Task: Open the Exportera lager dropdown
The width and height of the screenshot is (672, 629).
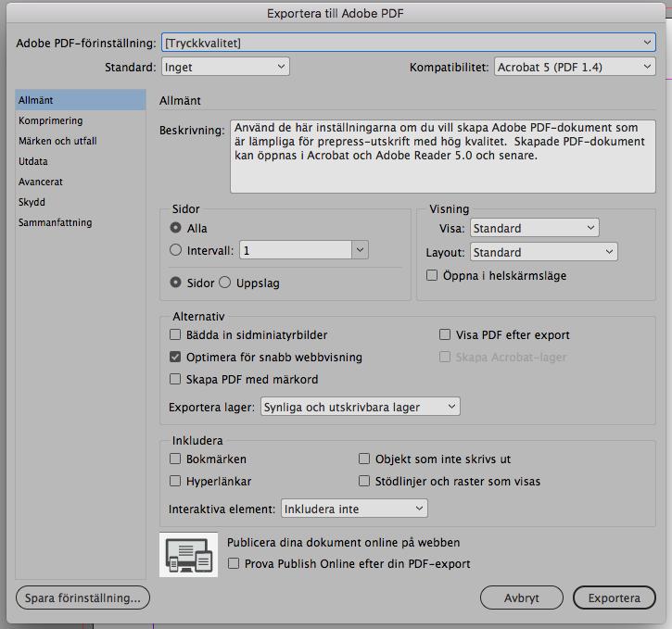Action: (360, 407)
